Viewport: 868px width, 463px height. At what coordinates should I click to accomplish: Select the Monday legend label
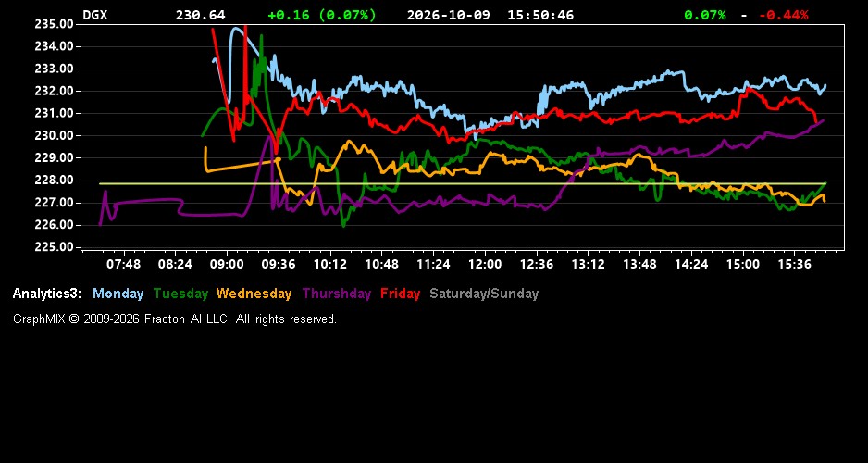(118, 294)
